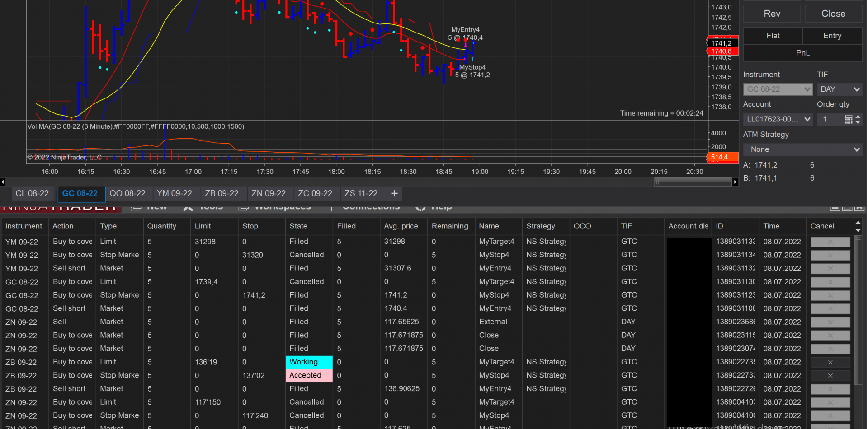The width and height of the screenshot is (868, 429).
Task: Decrease order quantity with down arrow
Action: click(x=858, y=122)
